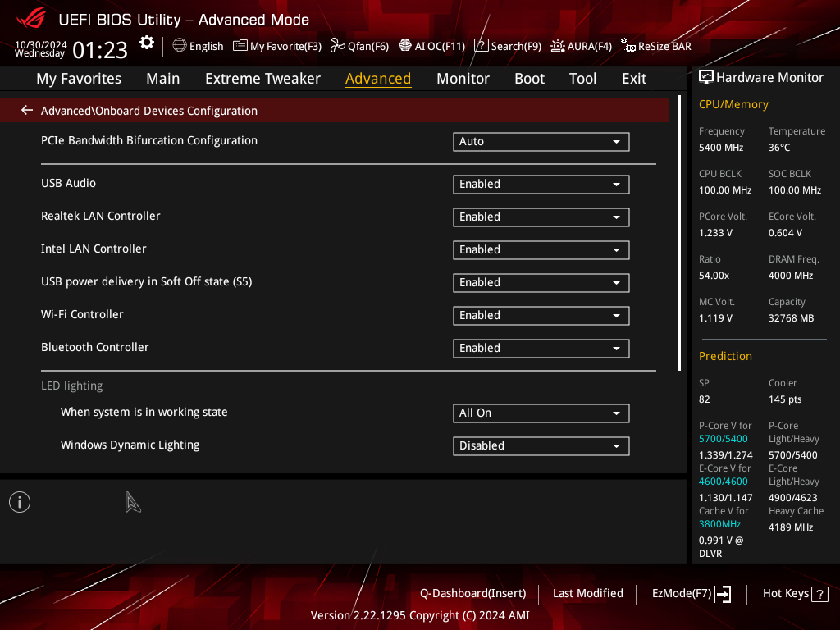Show Last Modified settings

point(587,594)
